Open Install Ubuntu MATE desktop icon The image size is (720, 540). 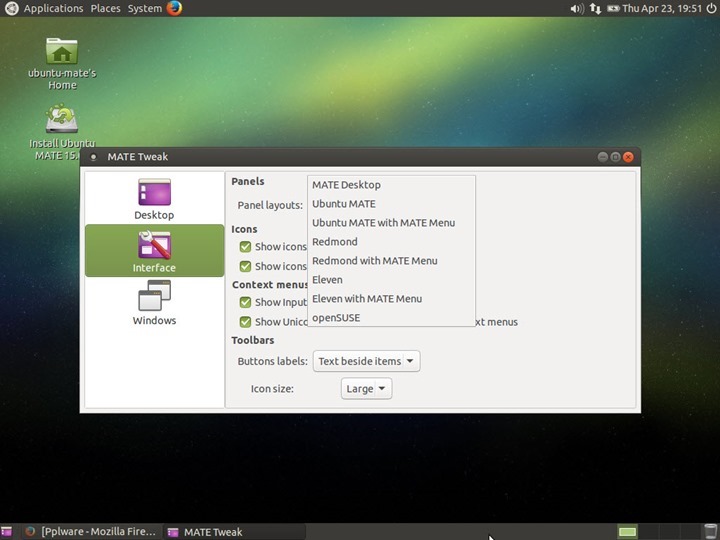[x=62, y=132]
